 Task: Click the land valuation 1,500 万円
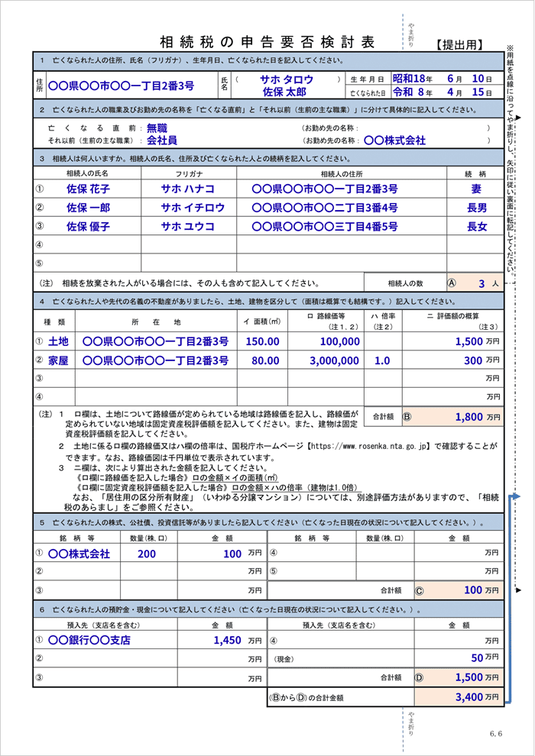point(477,342)
